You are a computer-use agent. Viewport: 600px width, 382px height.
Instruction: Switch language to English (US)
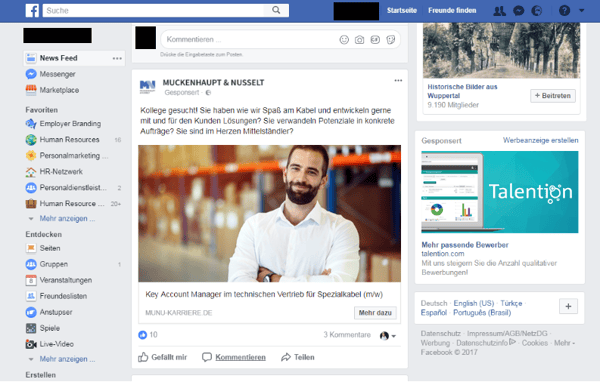(x=474, y=304)
